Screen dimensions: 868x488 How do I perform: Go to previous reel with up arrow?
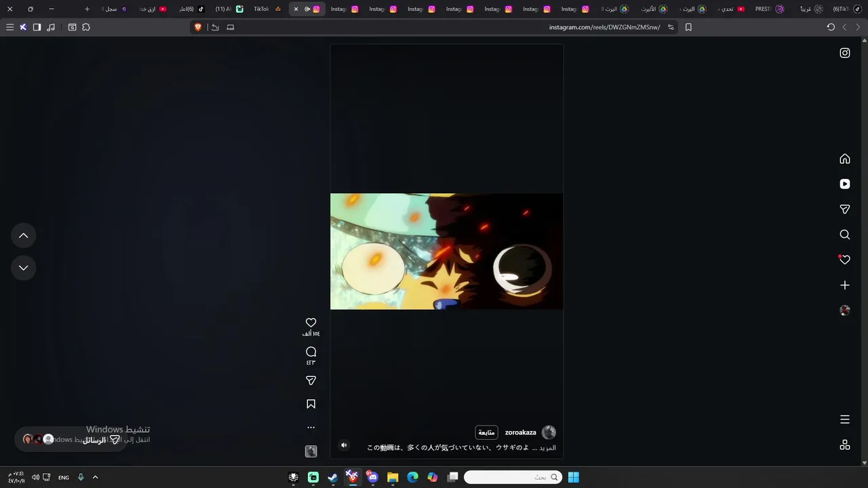click(24, 235)
